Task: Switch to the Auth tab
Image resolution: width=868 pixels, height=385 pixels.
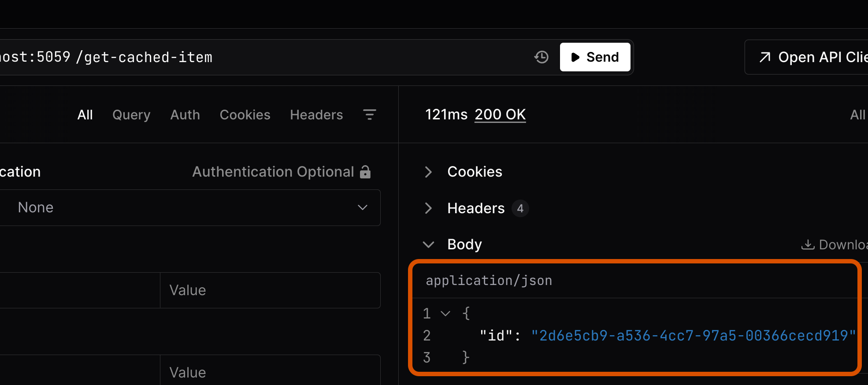Action: coord(185,115)
